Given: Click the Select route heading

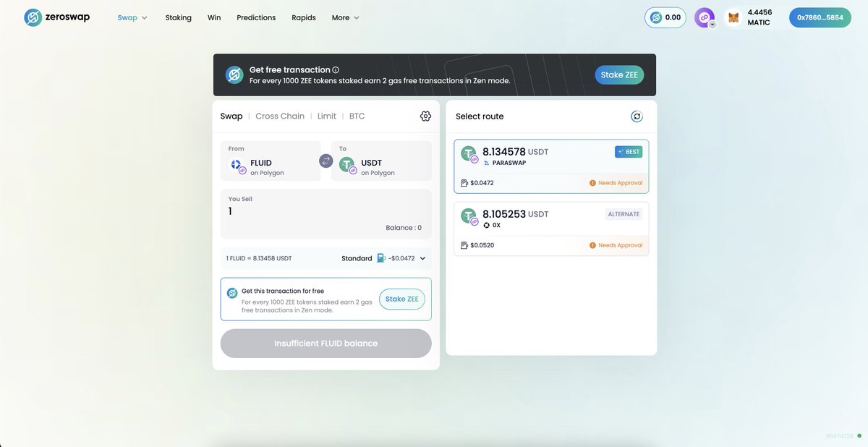Looking at the screenshot, I should click(x=480, y=116).
